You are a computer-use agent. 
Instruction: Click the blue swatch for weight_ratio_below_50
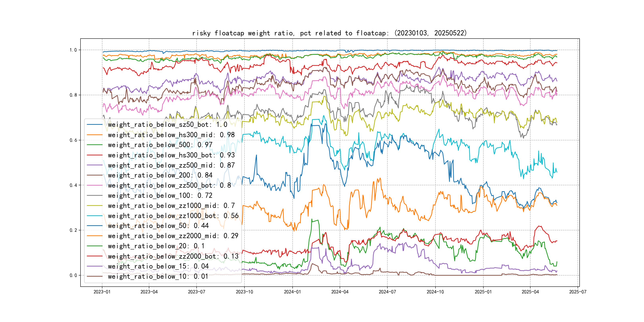coord(94,226)
